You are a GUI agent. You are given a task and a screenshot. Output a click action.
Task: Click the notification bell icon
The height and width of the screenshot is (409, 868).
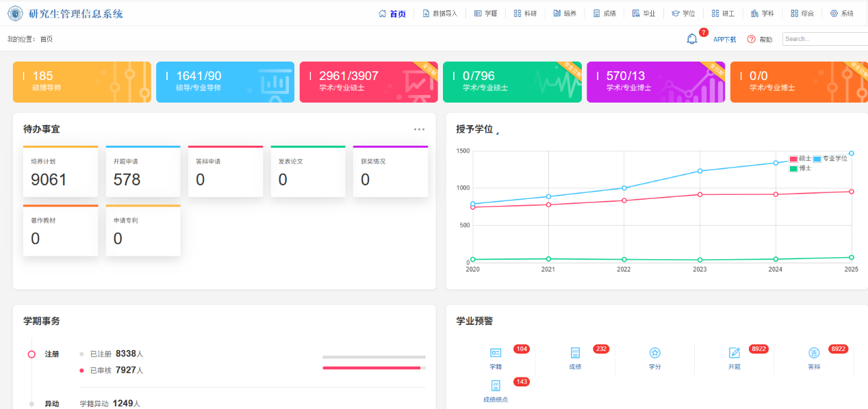tap(692, 39)
